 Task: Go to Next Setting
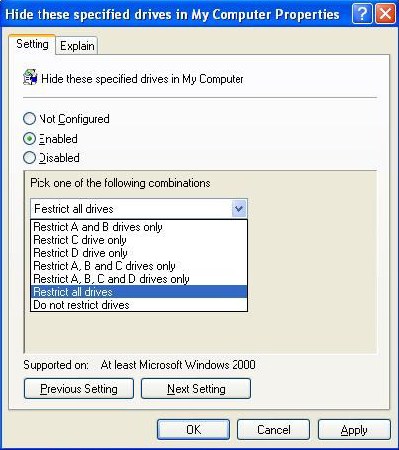[196, 389]
